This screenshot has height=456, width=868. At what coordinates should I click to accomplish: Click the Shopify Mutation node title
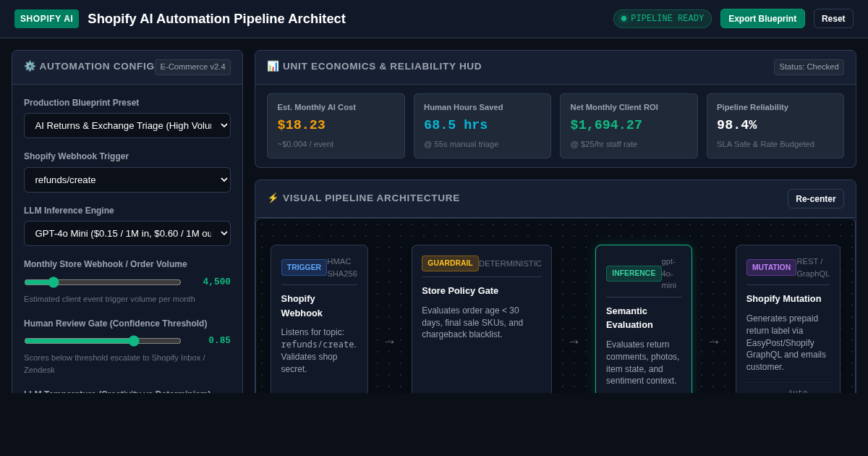(784, 299)
